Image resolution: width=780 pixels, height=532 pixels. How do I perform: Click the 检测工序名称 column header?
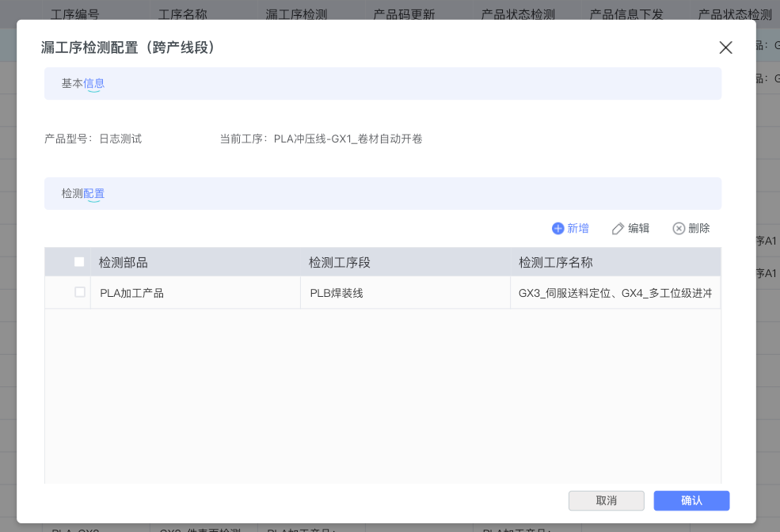[556, 263]
